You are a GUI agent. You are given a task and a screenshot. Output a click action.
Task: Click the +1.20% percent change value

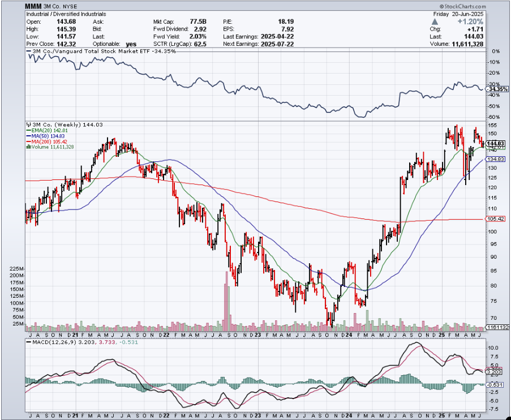[470, 22]
